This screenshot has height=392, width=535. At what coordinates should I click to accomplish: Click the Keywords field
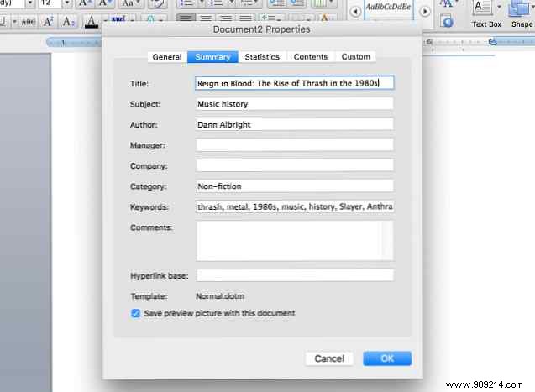(x=295, y=206)
